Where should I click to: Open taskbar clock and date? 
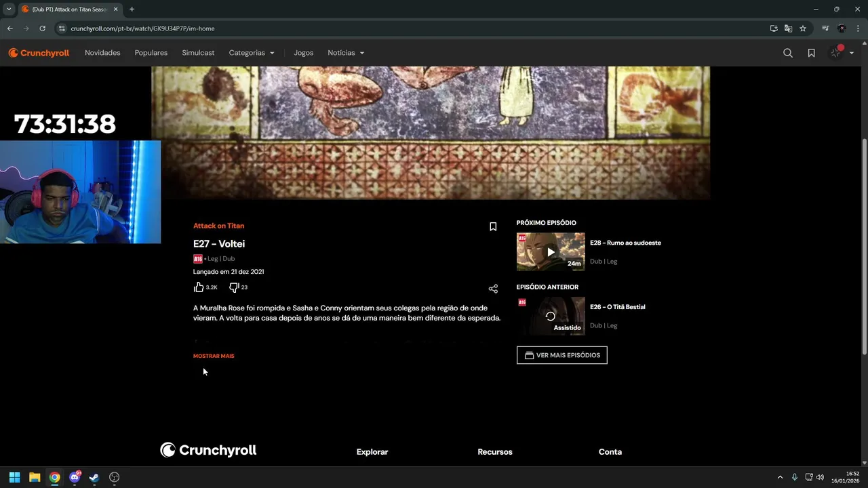point(846,477)
